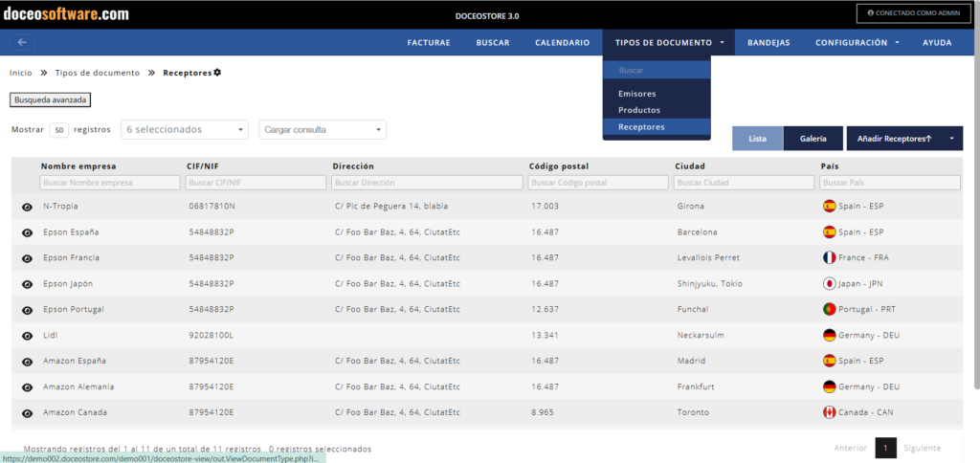Click the Buscar field in dropdown menu
Screen dimensions: 980x463
pos(657,71)
